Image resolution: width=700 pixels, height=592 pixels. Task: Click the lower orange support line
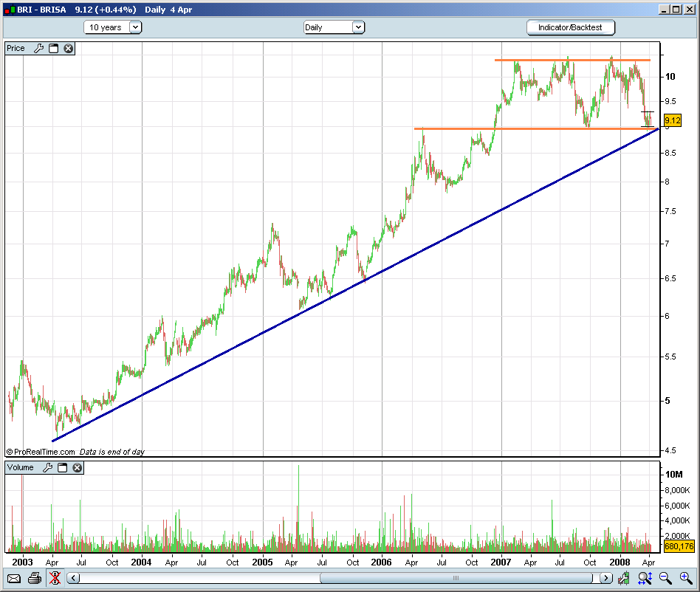click(535, 129)
